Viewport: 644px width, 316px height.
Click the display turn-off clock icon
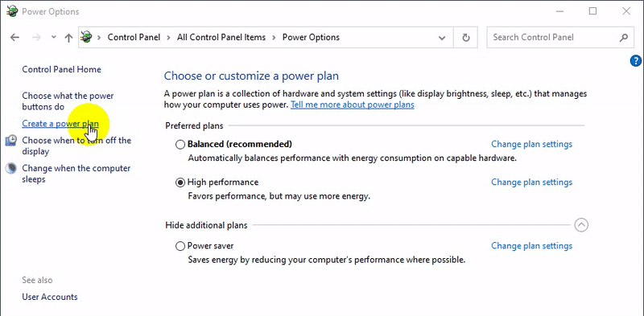click(x=11, y=141)
